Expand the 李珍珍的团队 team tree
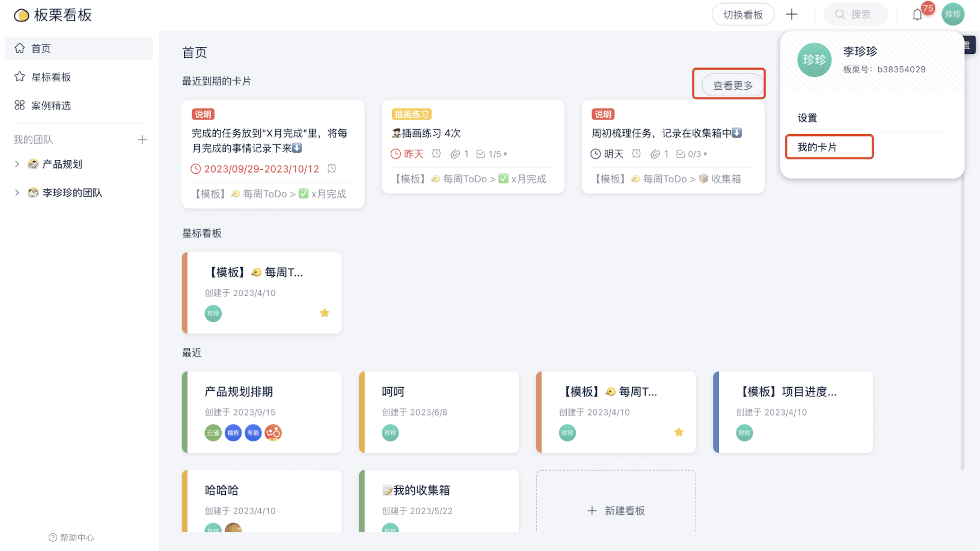Viewport: 980px width, 551px height. click(x=17, y=193)
